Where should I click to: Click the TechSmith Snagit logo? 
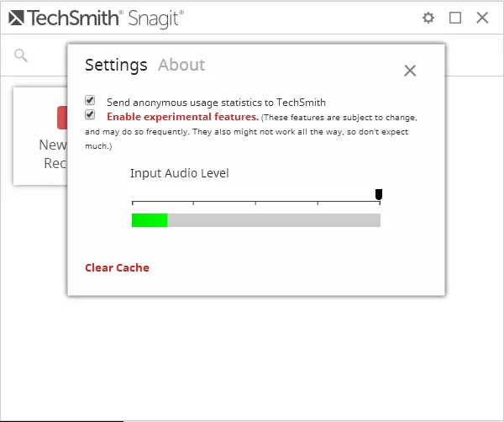[96, 18]
